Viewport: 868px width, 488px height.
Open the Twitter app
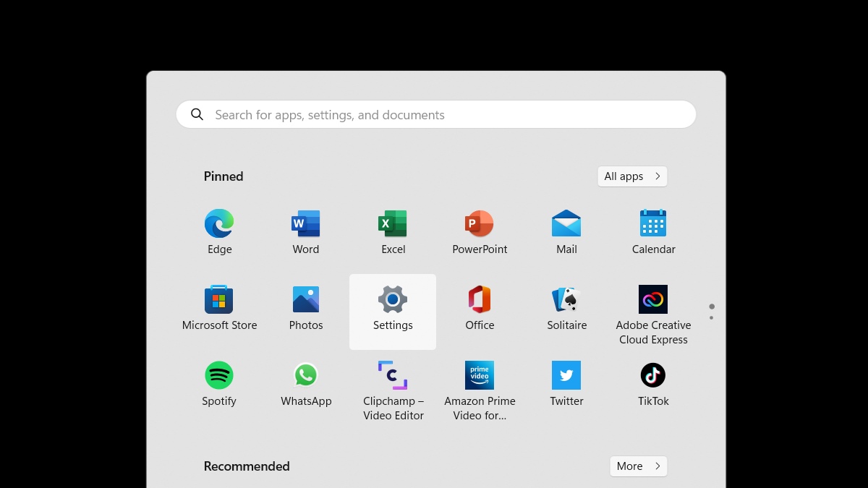pos(566,385)
